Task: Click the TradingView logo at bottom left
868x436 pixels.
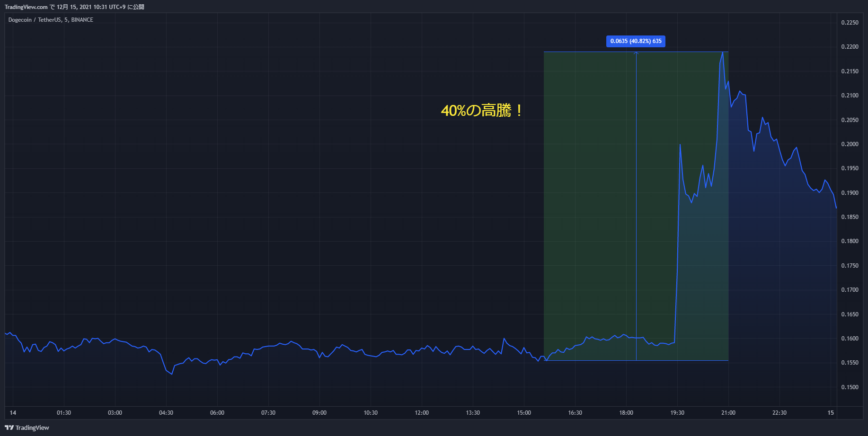Action: click(x=27, y=427)
